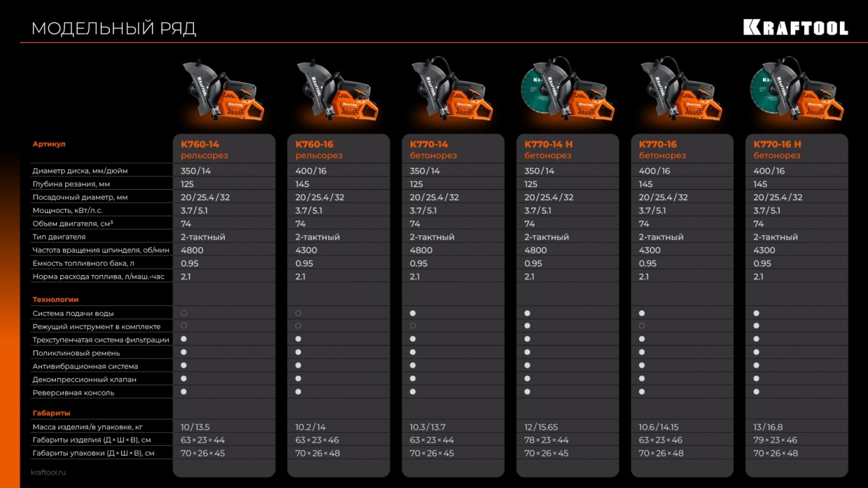Click the бетонорез subtitle under K770-14 H
The width and height of the screenshot is (868, 488).
tap(549, 155)
